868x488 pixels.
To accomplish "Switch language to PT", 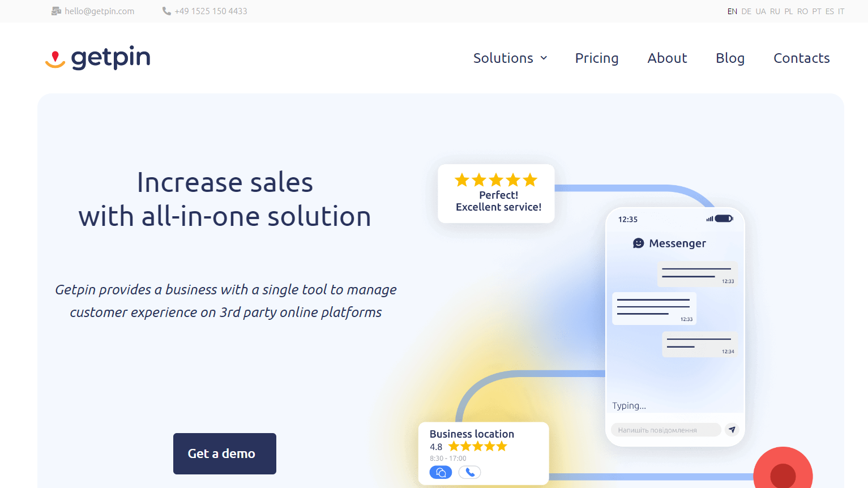I will [x=816, y=11].
